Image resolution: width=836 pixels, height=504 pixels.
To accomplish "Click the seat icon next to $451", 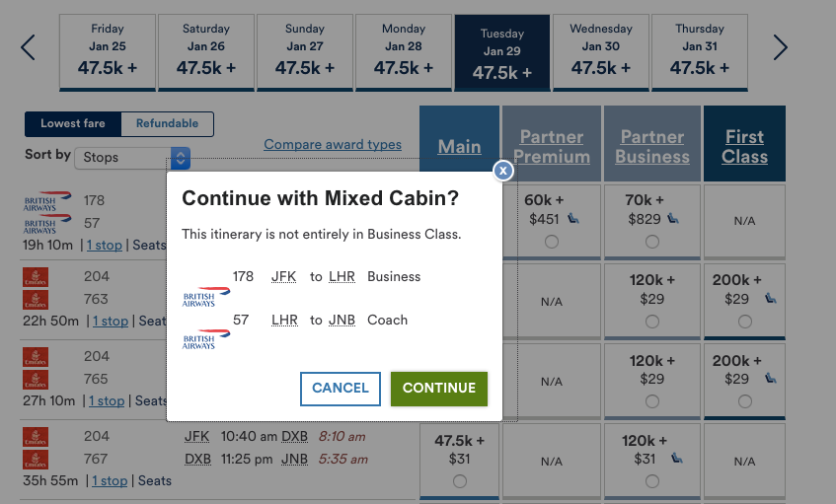I will 573,218.
